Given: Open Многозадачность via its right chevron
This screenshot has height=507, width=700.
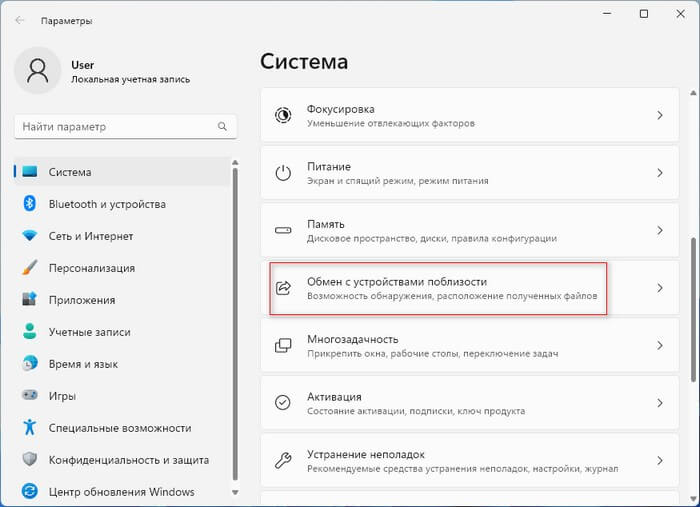Looking at the screenshot, I should (x=660, y=345).
